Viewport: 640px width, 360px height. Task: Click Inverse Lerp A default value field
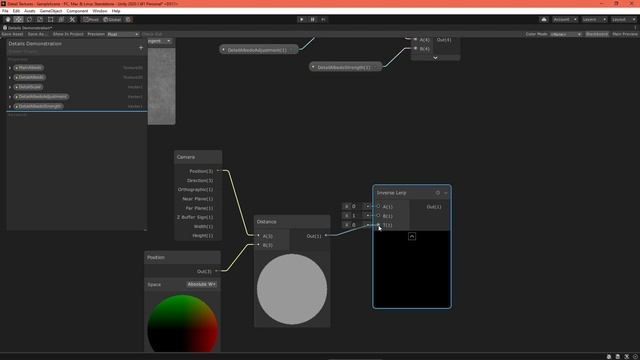356,207
